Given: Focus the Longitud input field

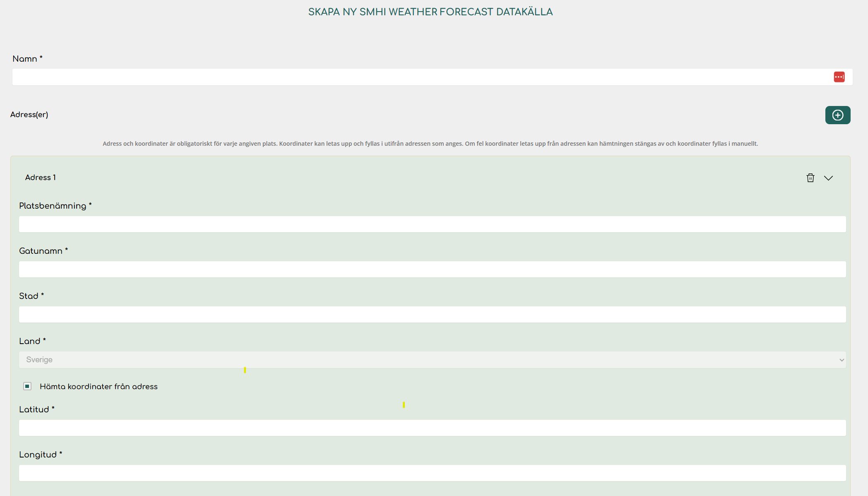Looking at the screenshot, I should coord(432,473).
